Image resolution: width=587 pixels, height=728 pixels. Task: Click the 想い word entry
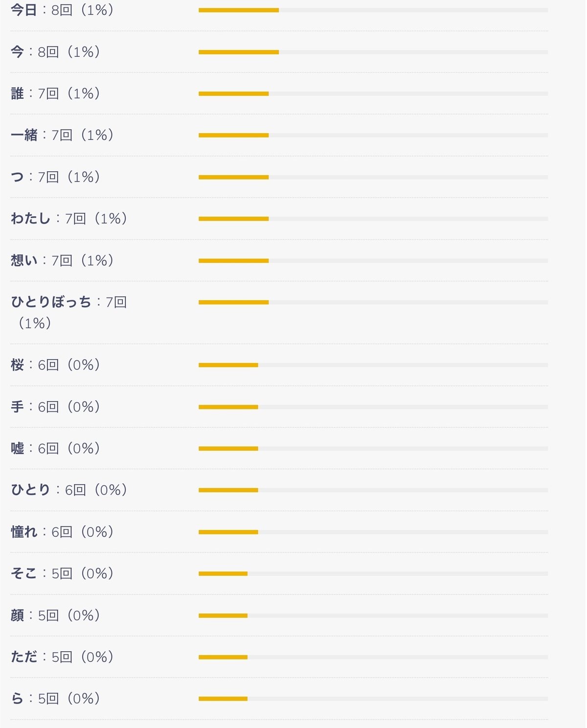(x=24, y=260)
